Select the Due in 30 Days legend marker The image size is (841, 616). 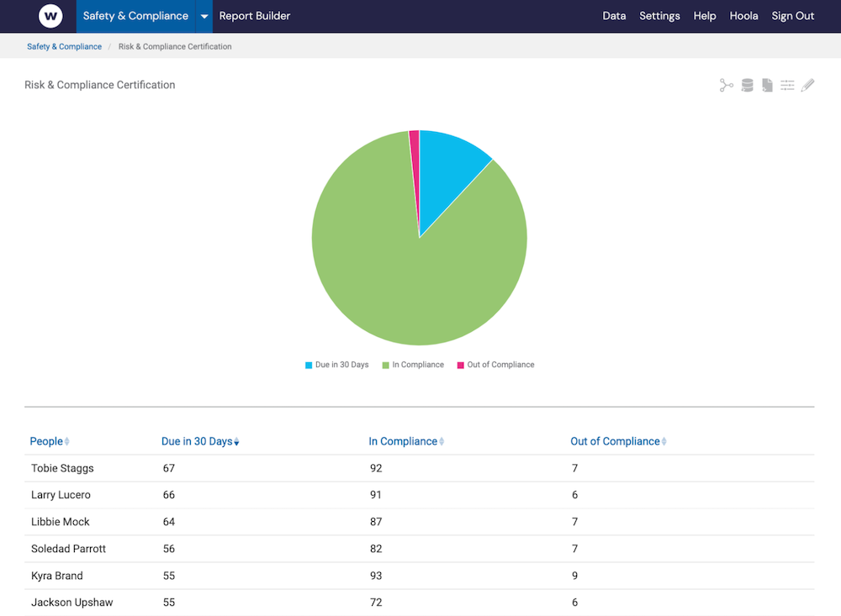(x=309, y=365)
